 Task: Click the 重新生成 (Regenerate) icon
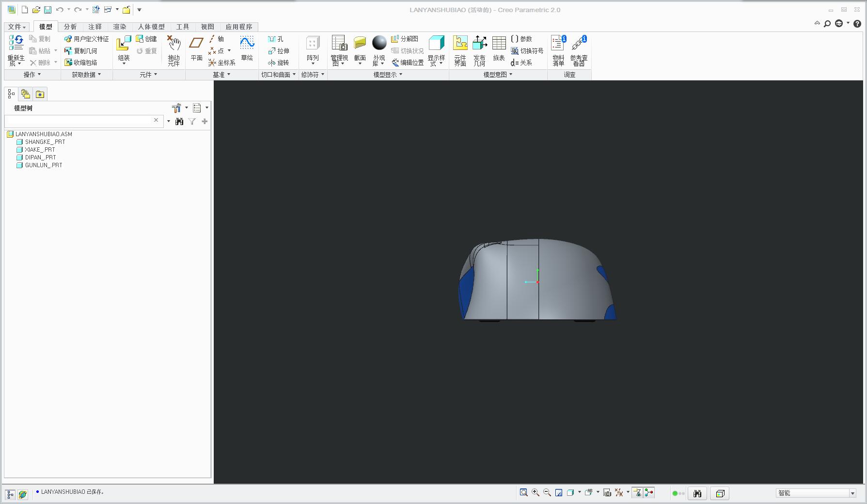click(16, 43)
